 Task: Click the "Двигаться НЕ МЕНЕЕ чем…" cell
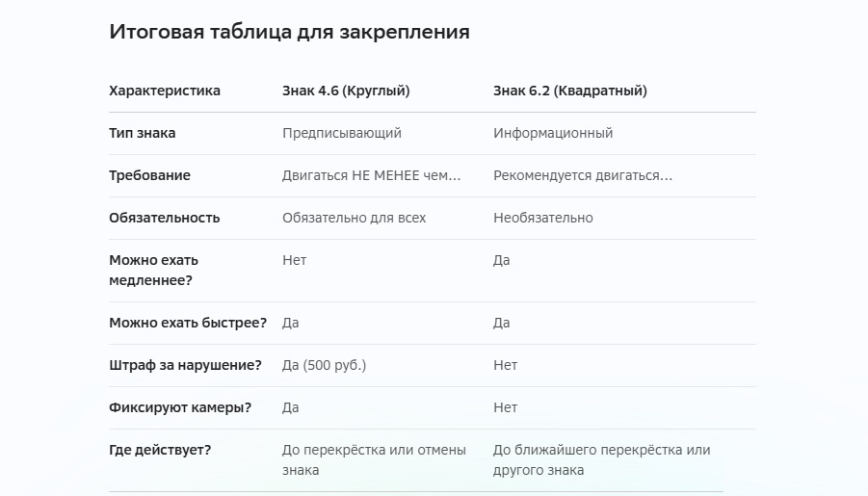click(x=372, y=175)
